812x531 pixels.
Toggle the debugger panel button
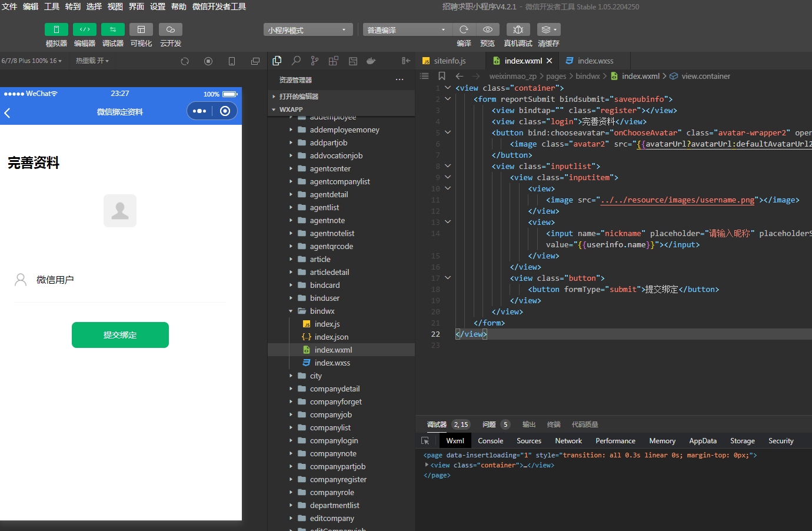click(x=113, y=29)
